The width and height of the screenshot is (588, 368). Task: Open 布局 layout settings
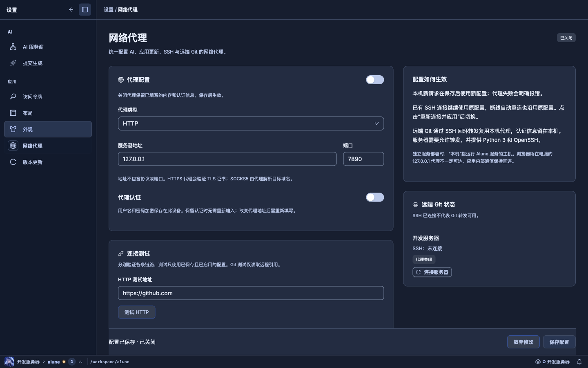click(48, 113)
